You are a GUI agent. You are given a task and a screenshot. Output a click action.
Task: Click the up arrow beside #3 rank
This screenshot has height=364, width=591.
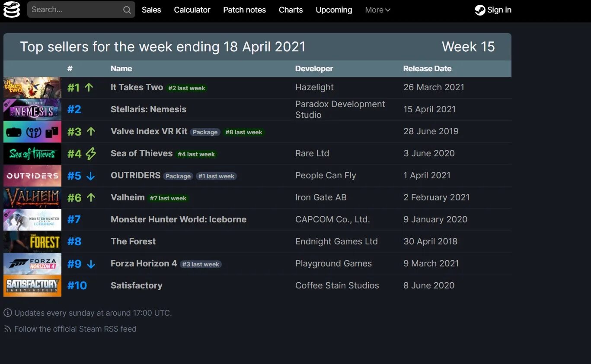point(91,131)
